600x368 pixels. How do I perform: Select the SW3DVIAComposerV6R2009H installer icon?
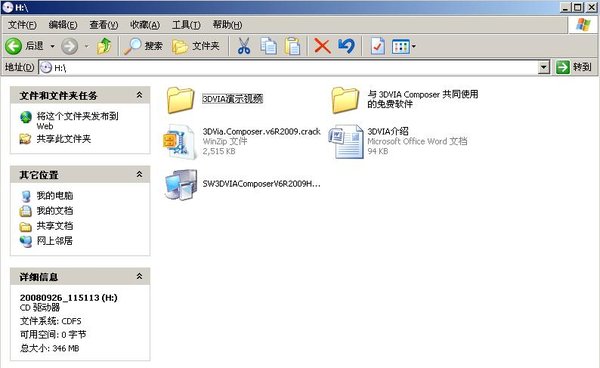click(x=181, y=185)
